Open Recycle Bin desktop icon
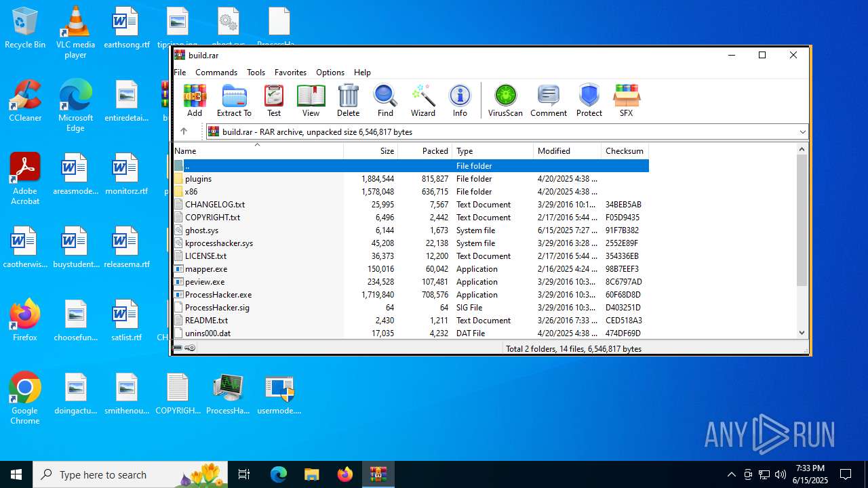Image resolution: width=868 pixels, height=488 pixels. click(25, 29)
